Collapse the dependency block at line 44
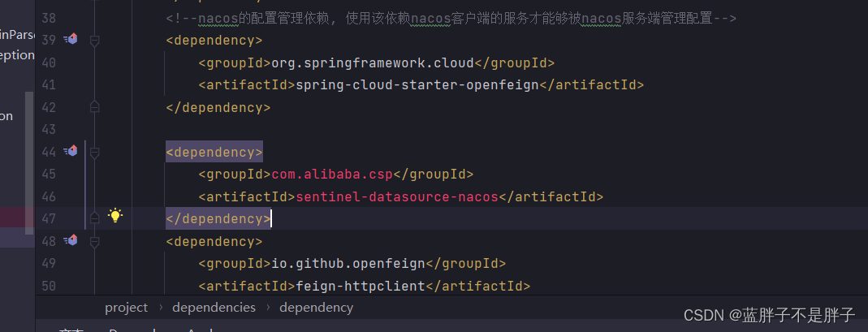The image size is (868, 332). (95, 152)
